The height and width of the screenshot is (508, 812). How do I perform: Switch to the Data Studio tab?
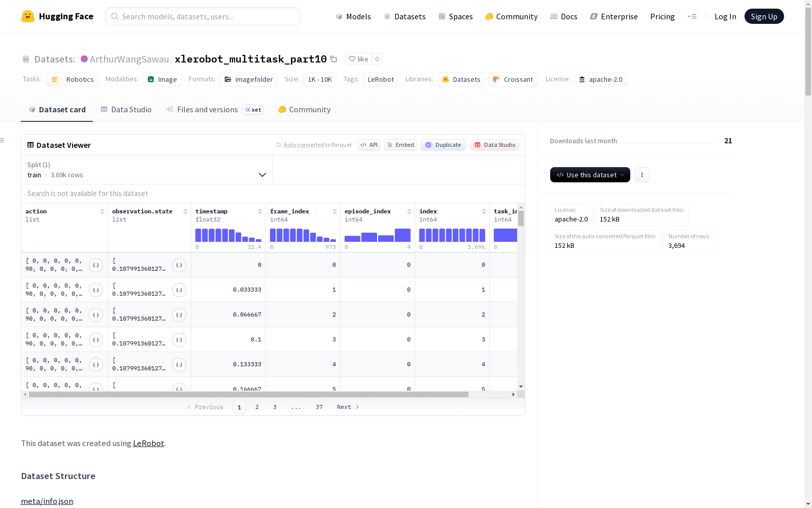126,110
